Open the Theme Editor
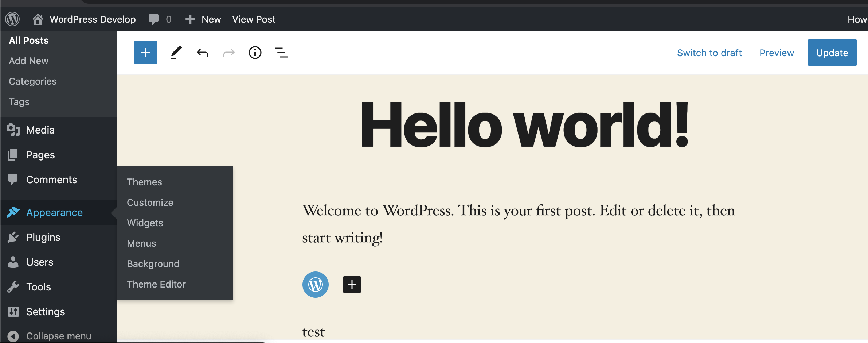Viewport: 868px width, 343px height. point(156,284)
